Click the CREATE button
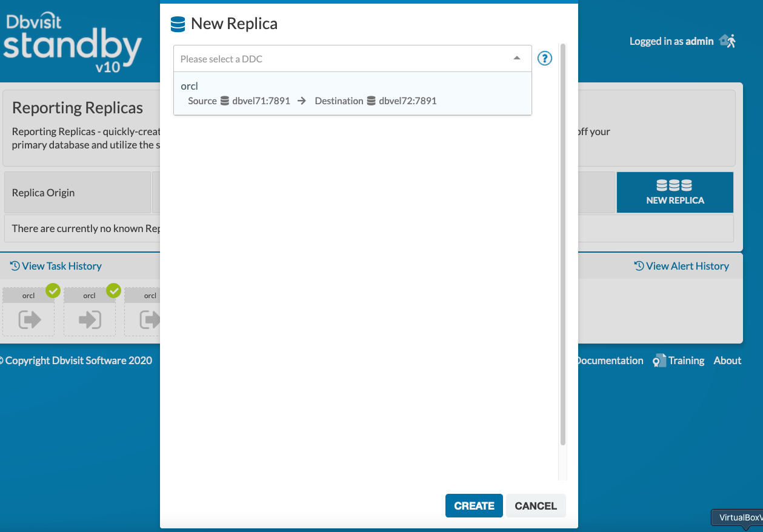The height and width of the screenshot is (532, 763). pos(474,506)
